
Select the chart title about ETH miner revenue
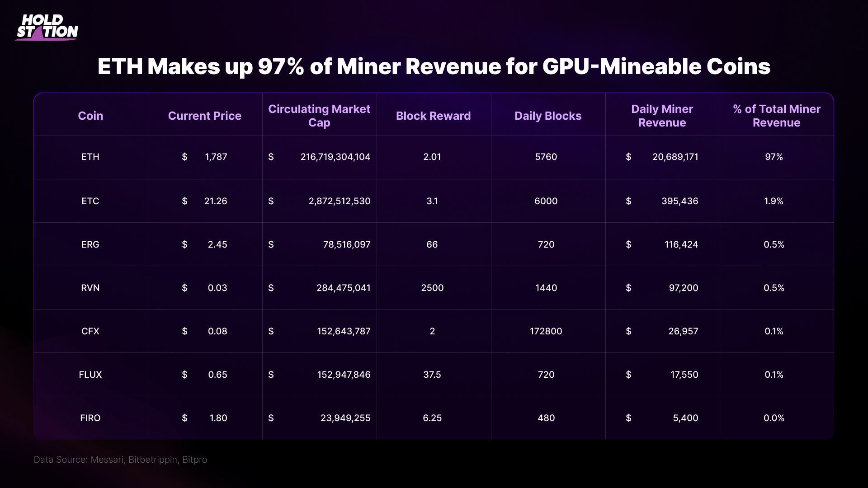click(x=434, y=66)
